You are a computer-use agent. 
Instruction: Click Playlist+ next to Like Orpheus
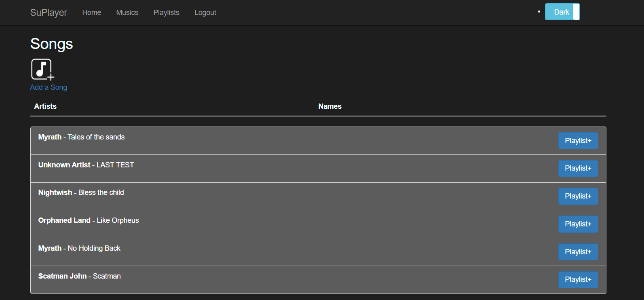point(578,224)
